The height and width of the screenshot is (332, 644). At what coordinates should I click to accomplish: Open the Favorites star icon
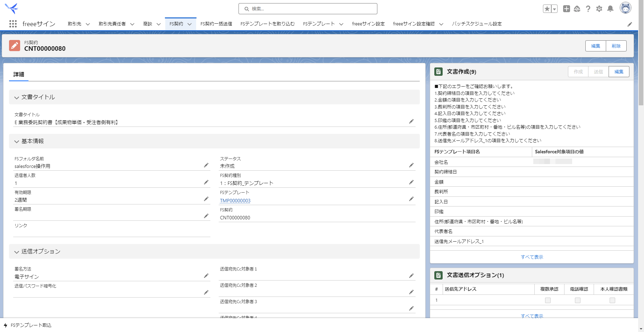coord(547,9)
